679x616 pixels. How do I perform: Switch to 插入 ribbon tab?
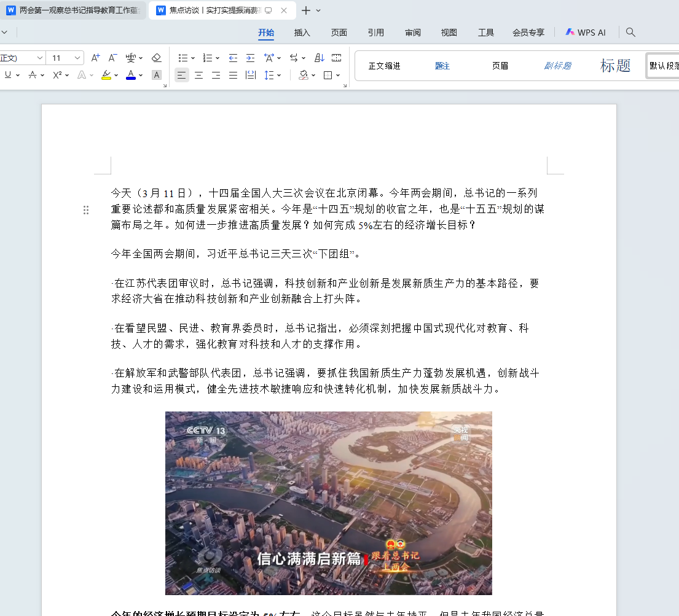coord(302,33)
